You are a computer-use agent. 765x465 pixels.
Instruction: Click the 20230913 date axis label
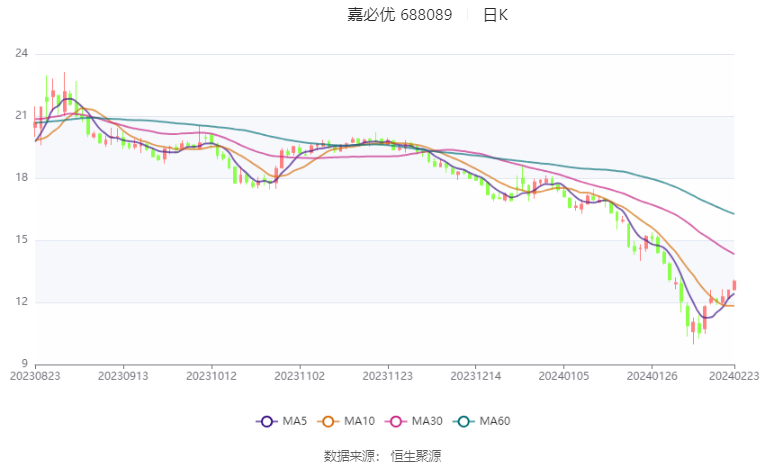(x=123, y=376)
